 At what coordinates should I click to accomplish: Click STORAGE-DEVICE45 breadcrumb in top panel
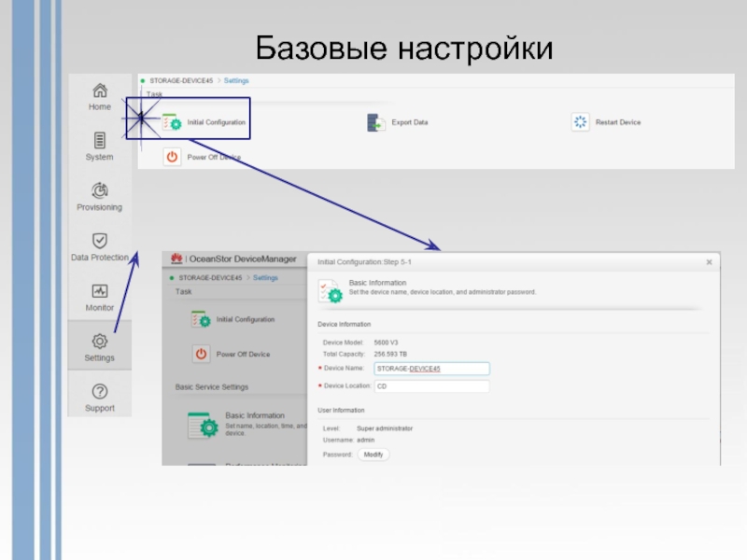[x=181, y=80]
